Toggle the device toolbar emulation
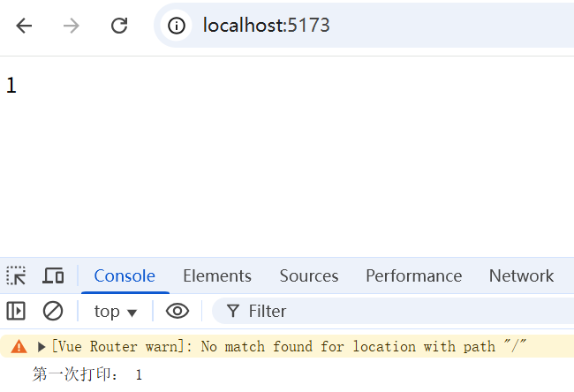Viewport: 574px width, 392px height. [53, 275]
